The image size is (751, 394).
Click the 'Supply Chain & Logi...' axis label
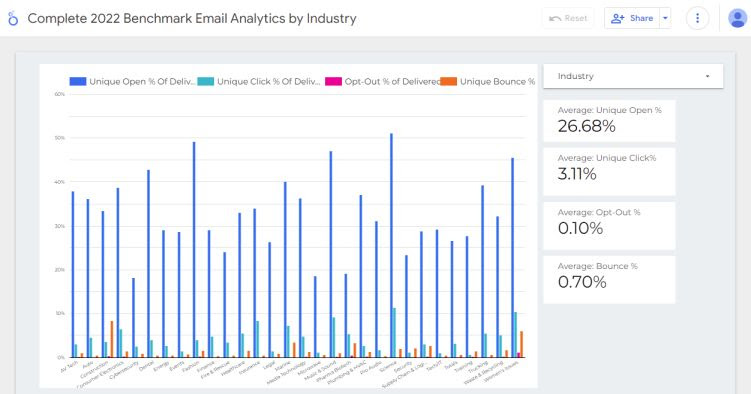pos(403,374)
